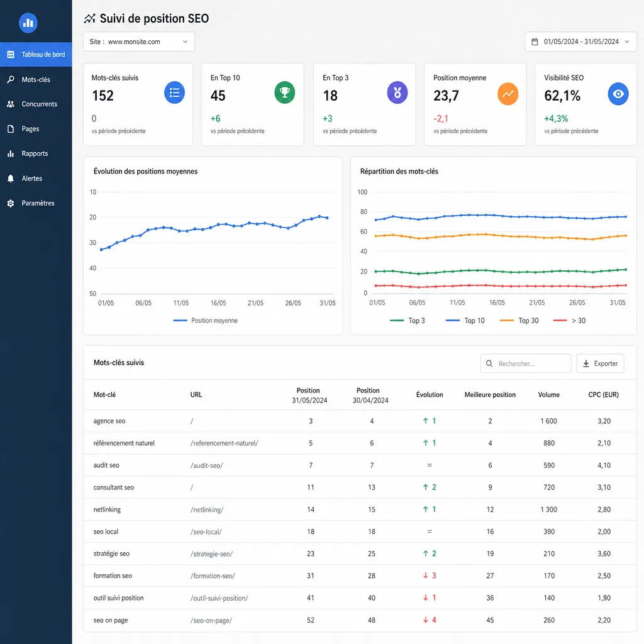Sort by Évolution column header
This screenshot has height=644, width=644.
pos(430,395)
